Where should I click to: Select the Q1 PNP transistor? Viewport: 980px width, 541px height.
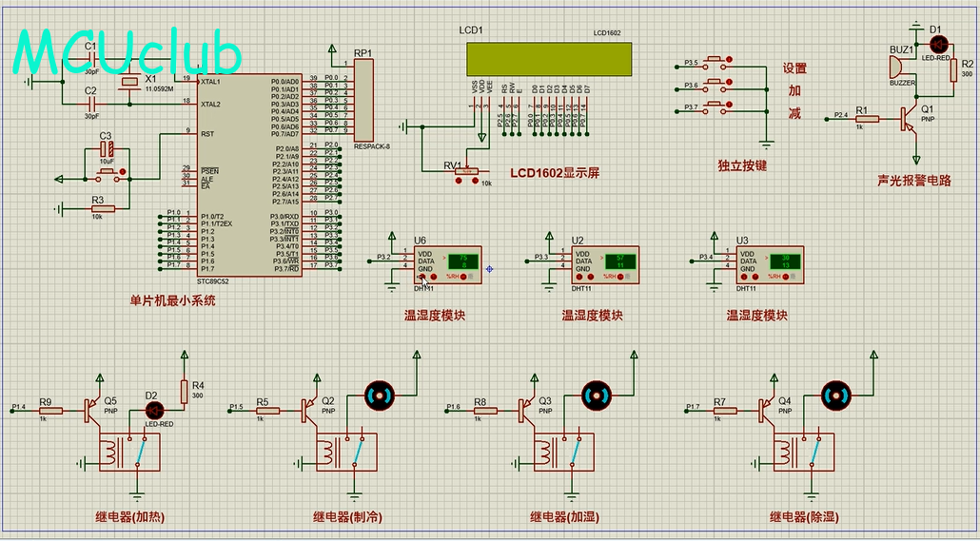pos(911,117)
